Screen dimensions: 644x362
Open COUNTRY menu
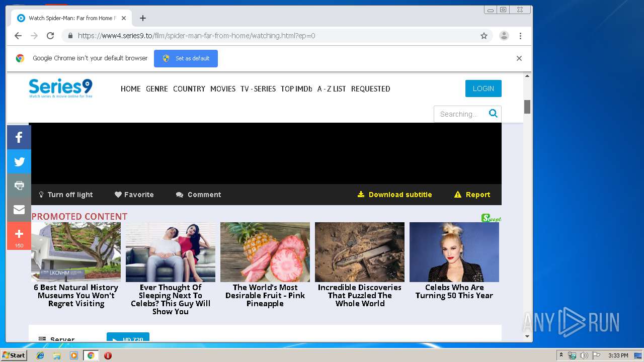point(189,88)
